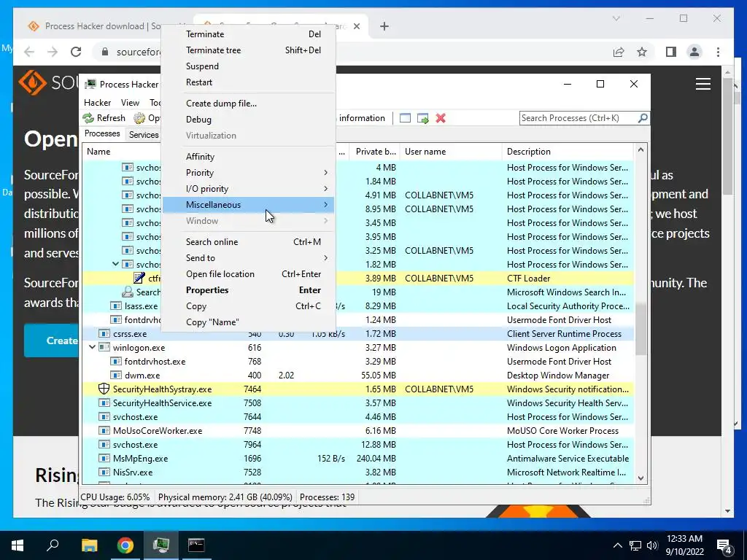Image resolution: width=747 pixels, height=560 pixels.
Task: Select the csrss.exe process row
Action: 358,334
